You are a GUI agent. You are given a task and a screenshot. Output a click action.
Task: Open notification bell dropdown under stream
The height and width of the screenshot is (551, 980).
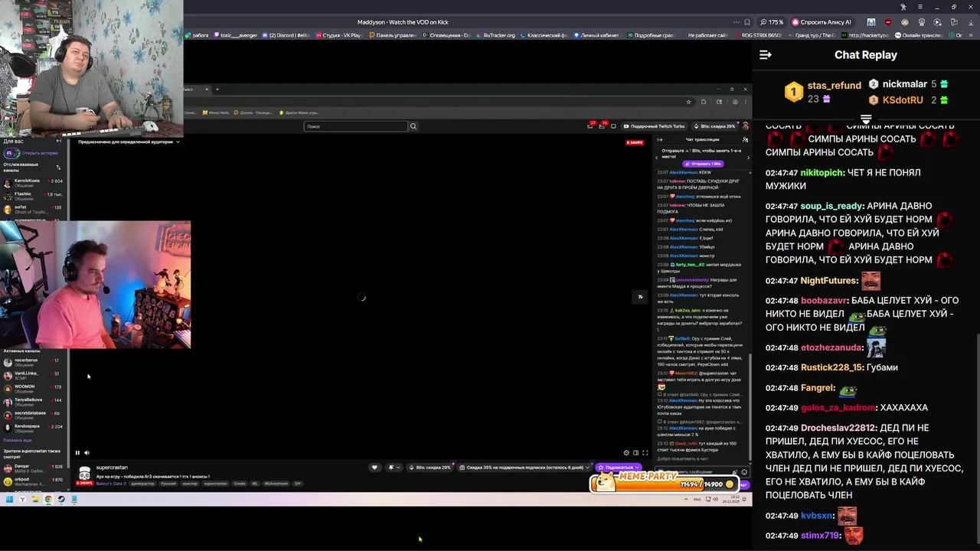click(x=393, y=468)
